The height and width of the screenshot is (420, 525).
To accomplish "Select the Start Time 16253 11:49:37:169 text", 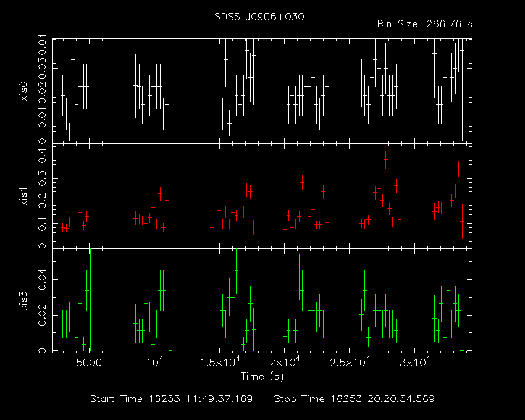I will point(172,399).
